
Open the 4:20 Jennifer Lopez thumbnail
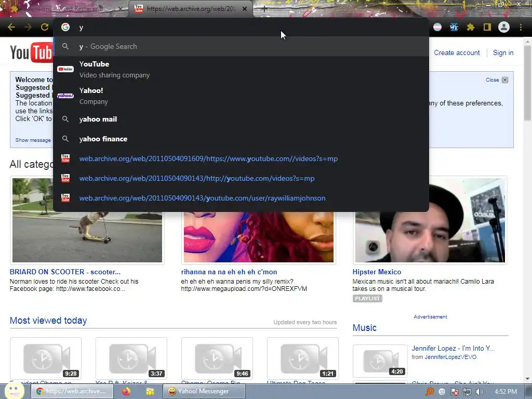coord(380,361)
